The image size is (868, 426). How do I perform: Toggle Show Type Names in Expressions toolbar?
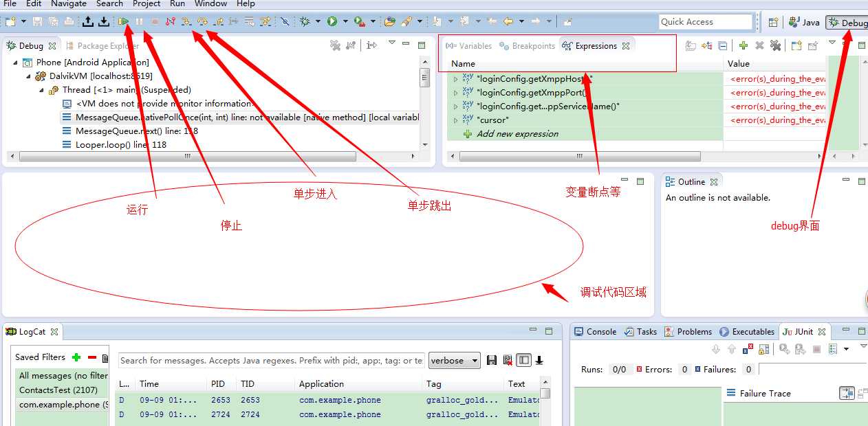[691, 46]
